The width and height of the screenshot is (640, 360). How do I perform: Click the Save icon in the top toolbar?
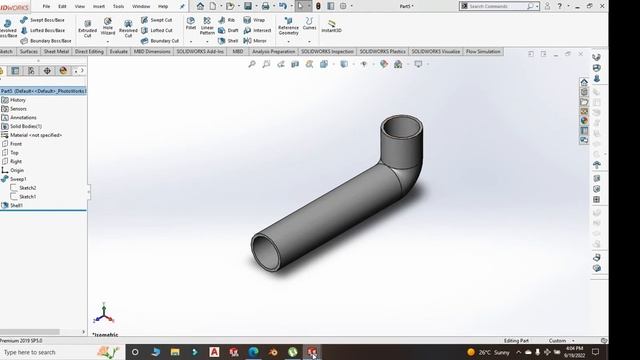(x=248, y=6)
